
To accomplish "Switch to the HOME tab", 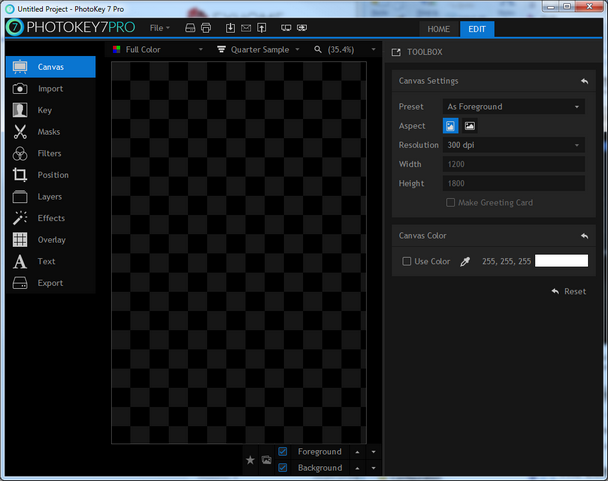I will point(438,29).
